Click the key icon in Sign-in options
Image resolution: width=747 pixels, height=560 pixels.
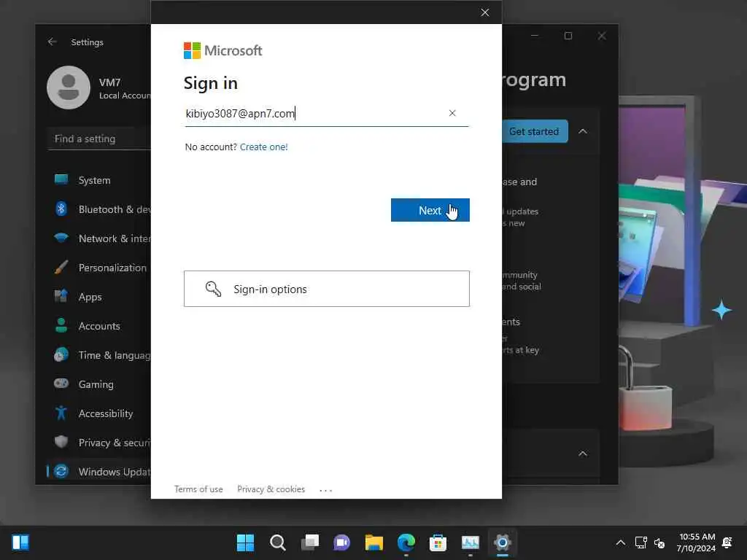click(213, 289)
